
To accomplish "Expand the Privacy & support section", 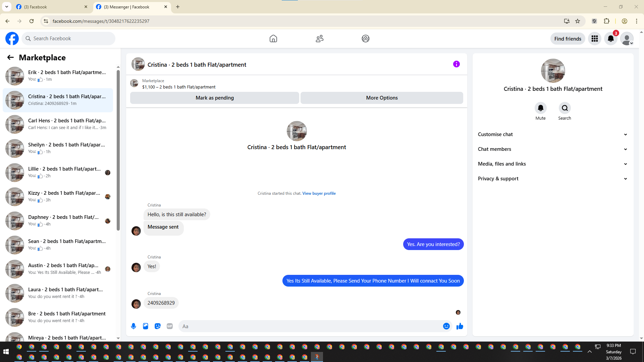I will [x=553, y=179].
